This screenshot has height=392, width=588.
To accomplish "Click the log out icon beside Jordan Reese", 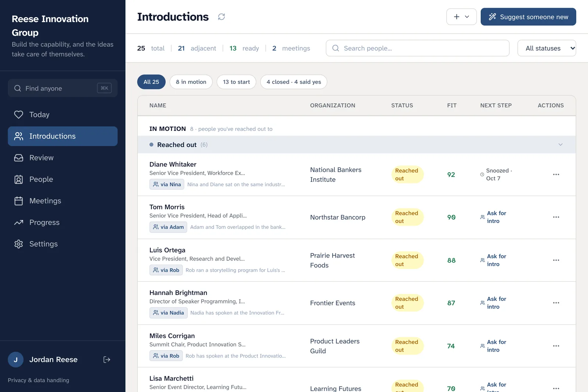I will pyautogui.click(x=107, y=360).
